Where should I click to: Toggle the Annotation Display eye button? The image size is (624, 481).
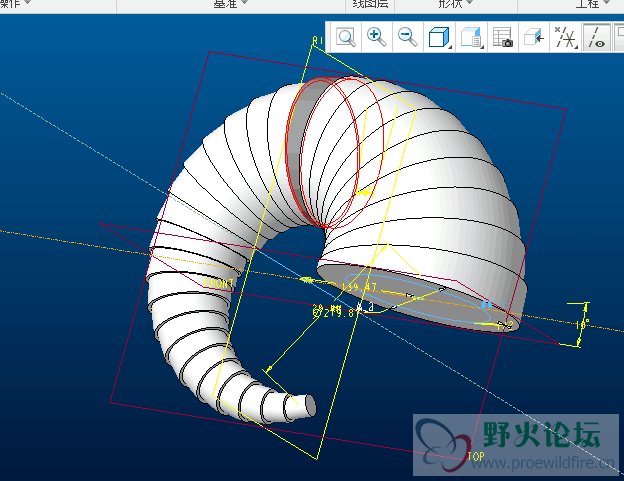[x=597, y=37]
